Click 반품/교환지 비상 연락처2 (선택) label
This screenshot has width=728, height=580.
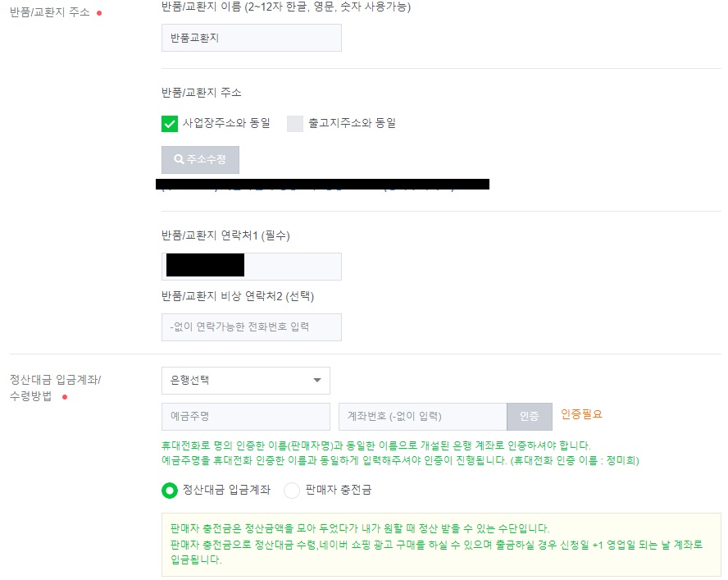coord(238,296)
